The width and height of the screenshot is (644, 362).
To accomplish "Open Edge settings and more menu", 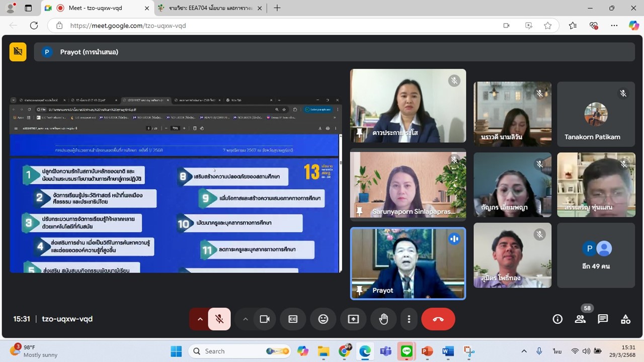I will 614,26.
